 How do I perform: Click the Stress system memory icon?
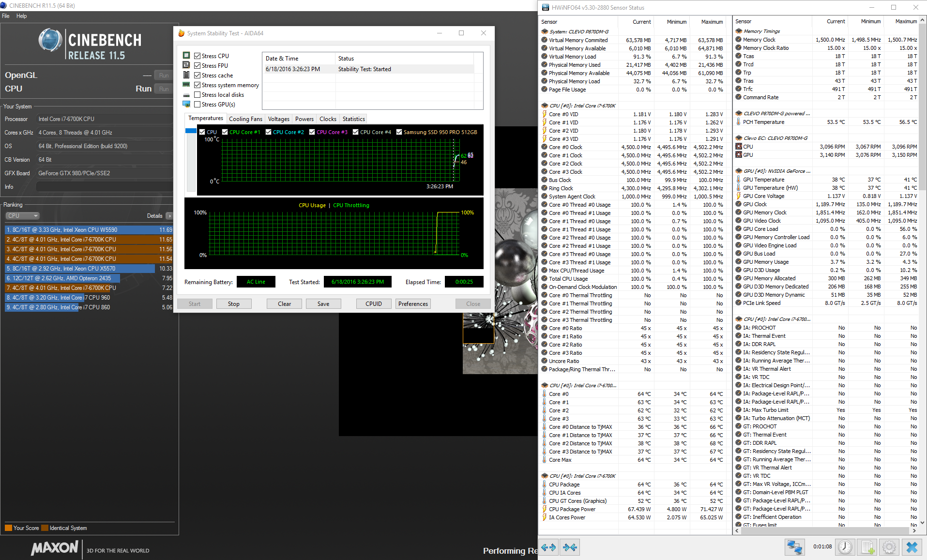tap(186, 85)
